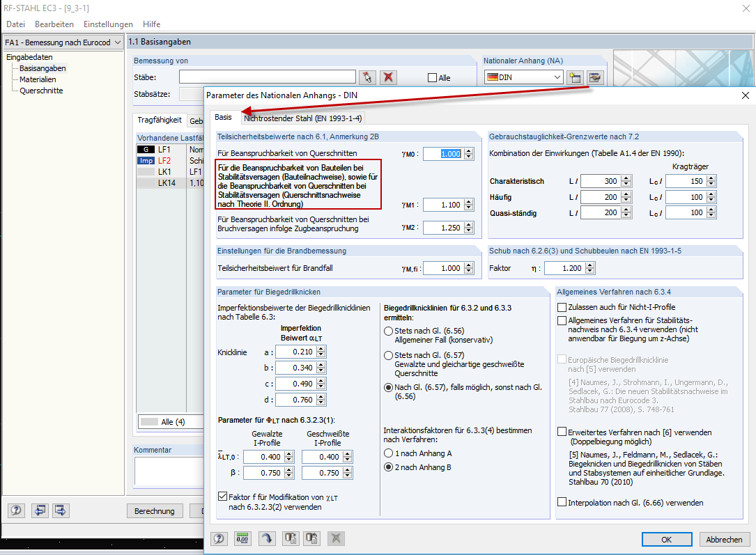Go to next input window via arrow icon
Viewport: 756px width, 555px height.
(x=60, y=510)
